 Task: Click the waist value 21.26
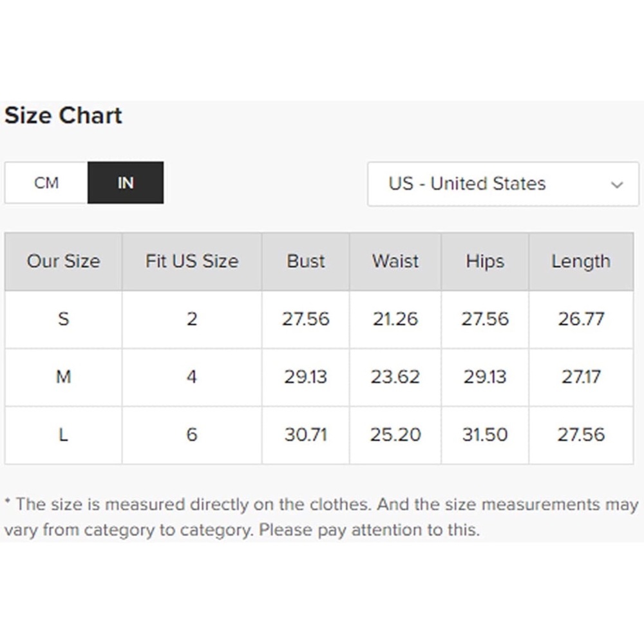tap(395, 319)
